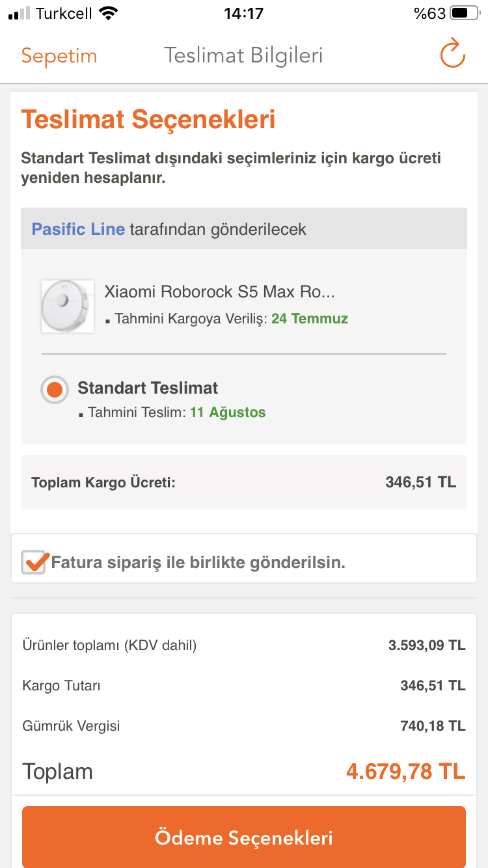Tap the Toplam 4.679,78 TL amount
This screenshot has width=488, height=868.
(x=406, y=772)
